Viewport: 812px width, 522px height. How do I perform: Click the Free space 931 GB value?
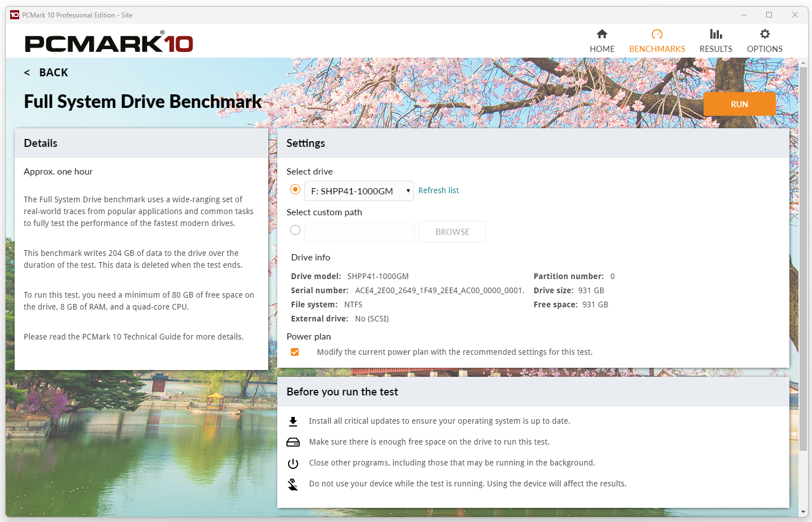point(595,304)
